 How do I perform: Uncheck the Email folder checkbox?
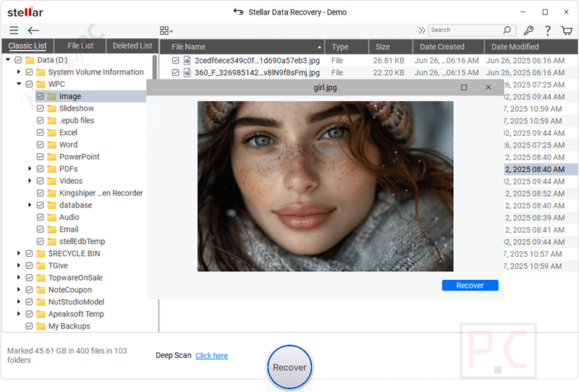(41, 229)
